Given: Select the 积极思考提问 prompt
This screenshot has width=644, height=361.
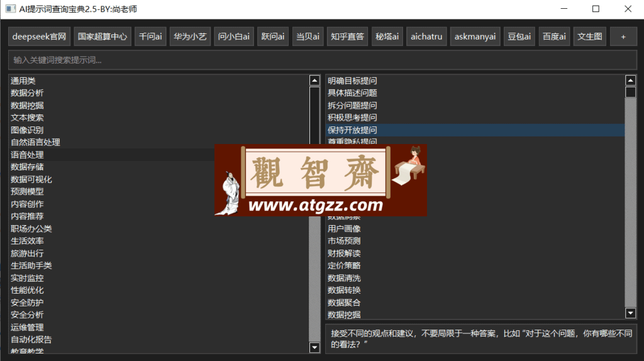Looking at the screenshot, I should [475, 118].
